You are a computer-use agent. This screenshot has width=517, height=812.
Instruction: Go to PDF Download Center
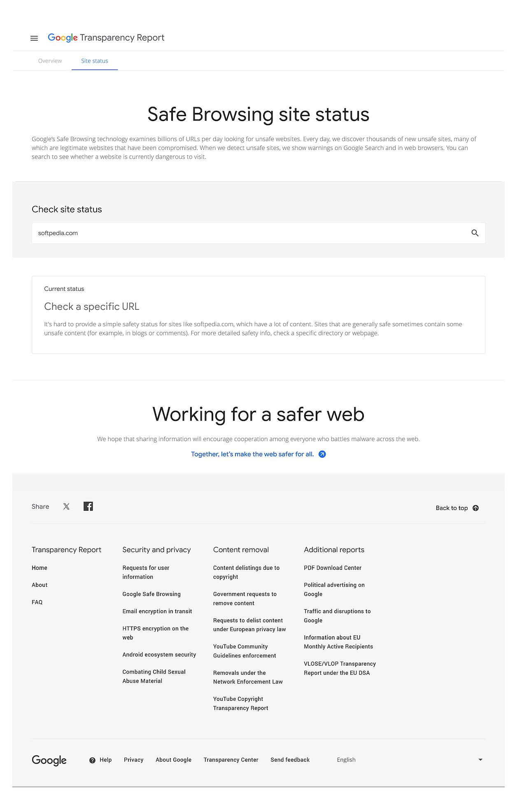tap(333, 568)
